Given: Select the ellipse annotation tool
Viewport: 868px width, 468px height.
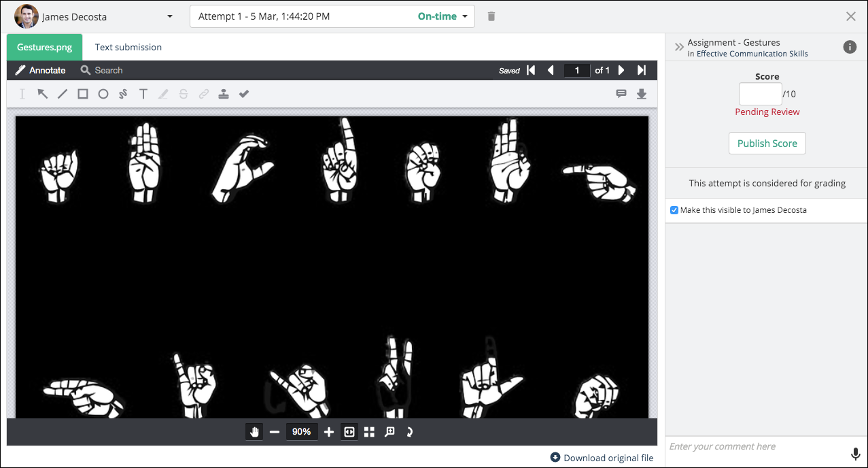Looking at the screenshot, I should (103, 94).
